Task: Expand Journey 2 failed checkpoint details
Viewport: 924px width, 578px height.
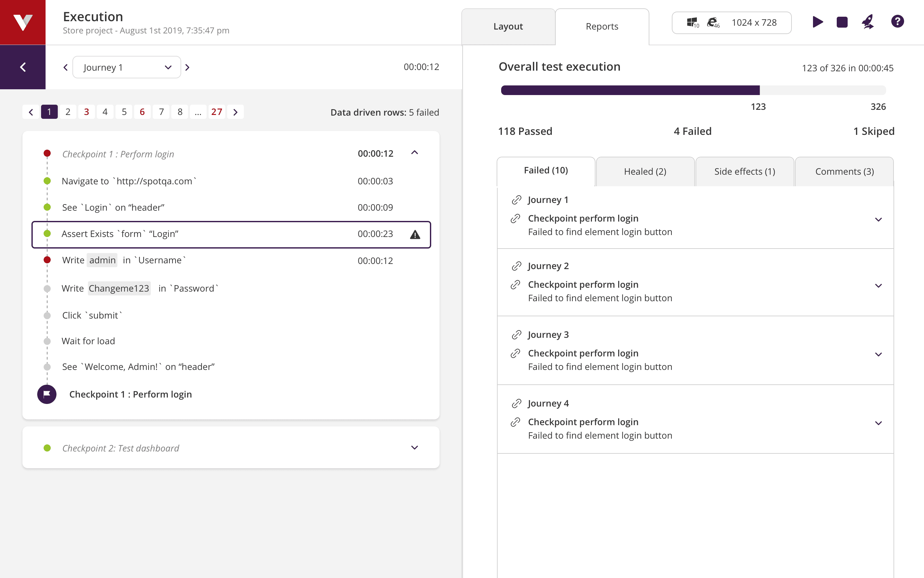Action: pyautogui.click(x=878, y=285)
